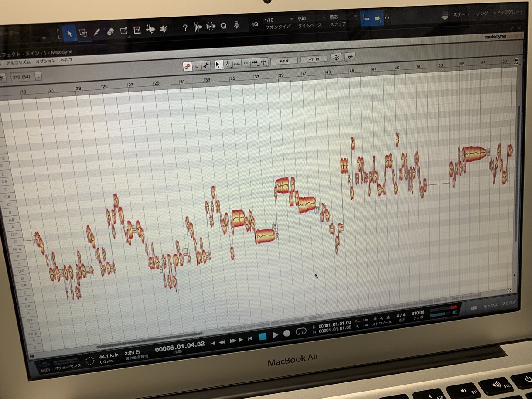Select Melodyne note separation tool
Image resolution: width=532 pixels, height=399 pixels.
click(x=264, y=62)
